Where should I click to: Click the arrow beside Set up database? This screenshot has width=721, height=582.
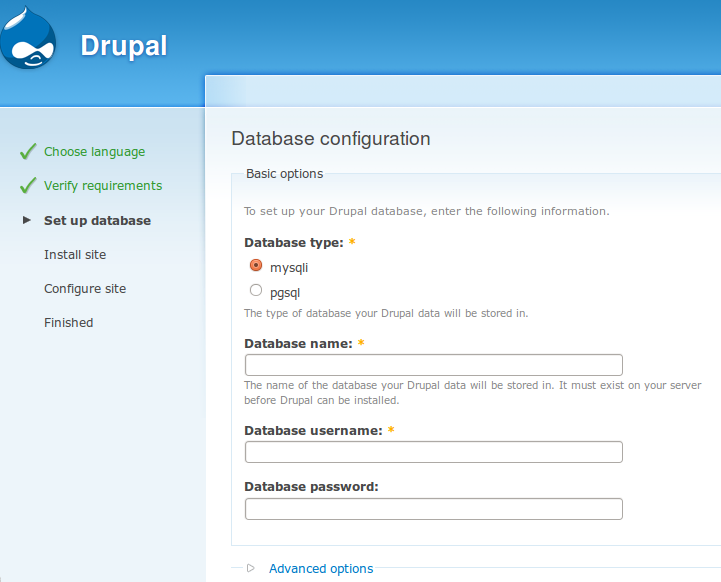coord(27,220)
